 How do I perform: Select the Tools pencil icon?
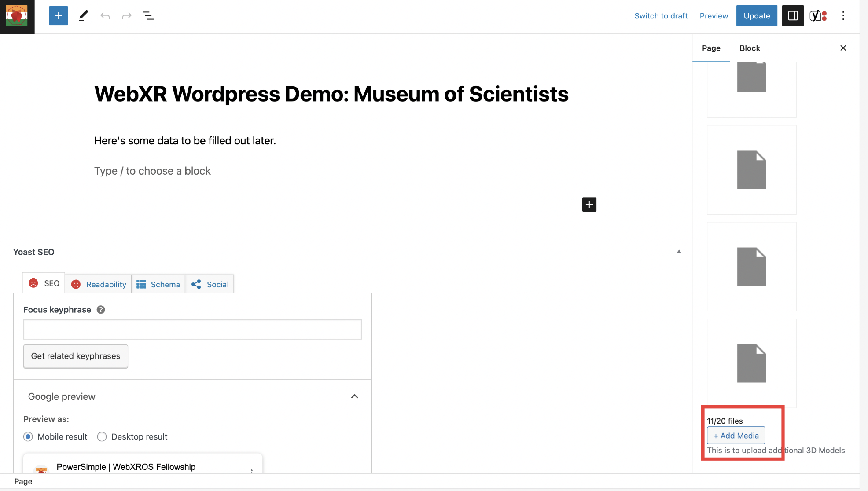83,16
